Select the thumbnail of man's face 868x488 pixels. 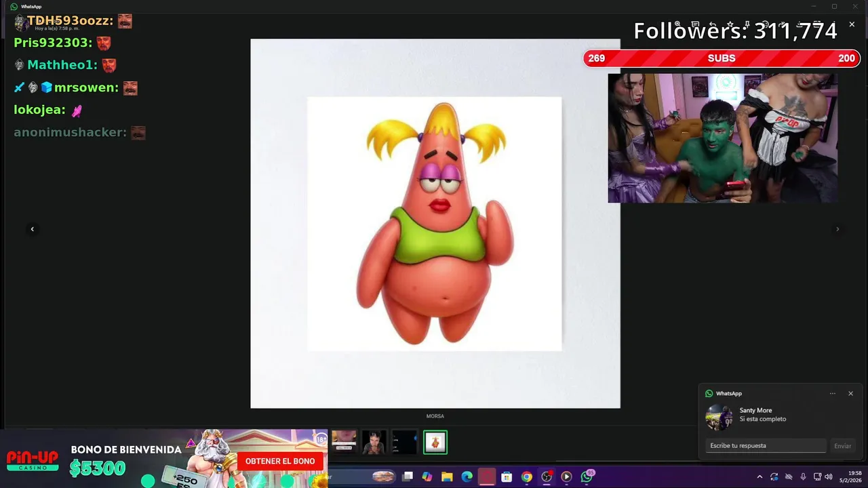374,442
